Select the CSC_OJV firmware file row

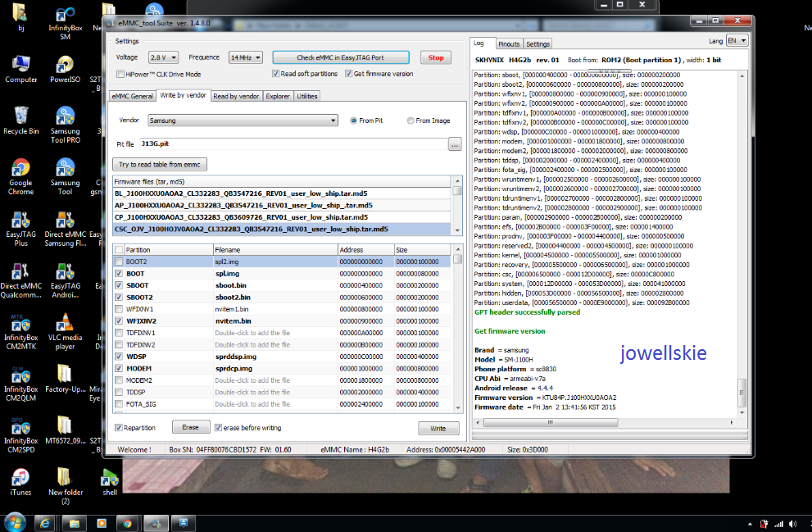[282, 229]
